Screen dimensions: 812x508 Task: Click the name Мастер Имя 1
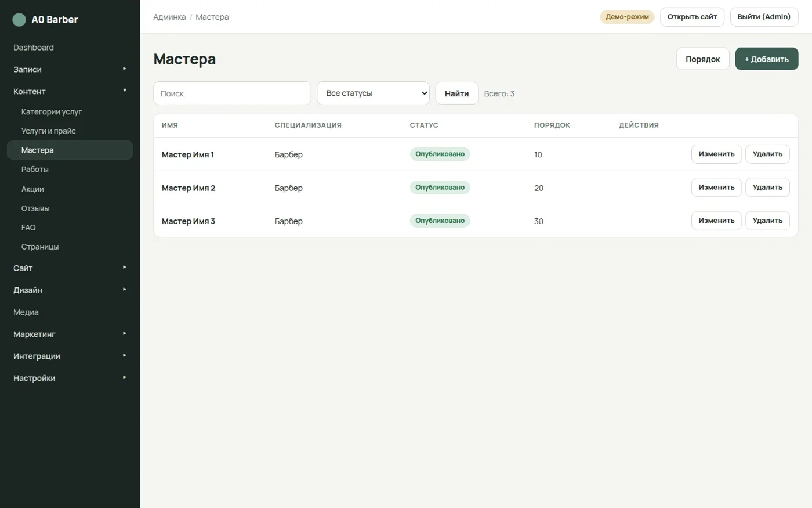[188, 154]
